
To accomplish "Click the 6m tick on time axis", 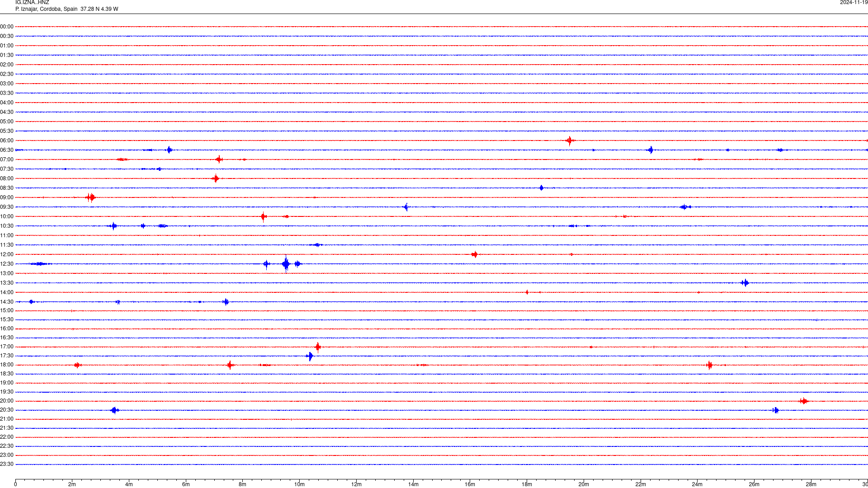I will point(186,484).
